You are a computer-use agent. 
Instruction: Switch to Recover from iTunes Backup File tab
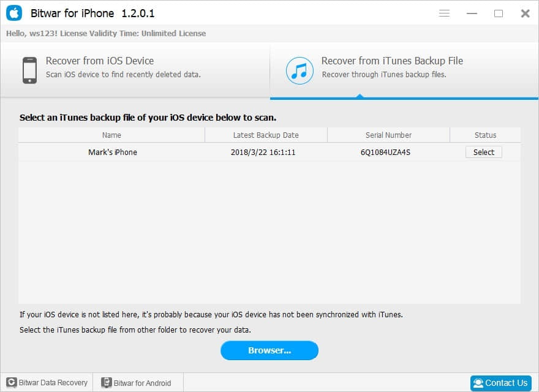coord(404,70)
